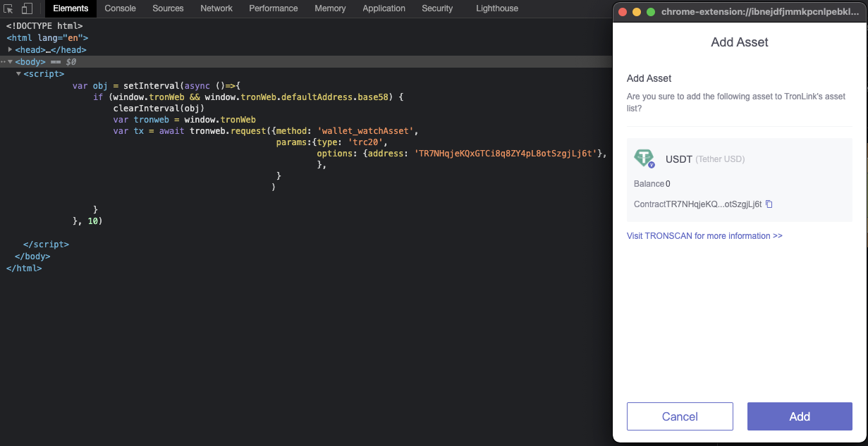Click the Add button
Viewport: 868px width, 446px height.
(800, 416)
